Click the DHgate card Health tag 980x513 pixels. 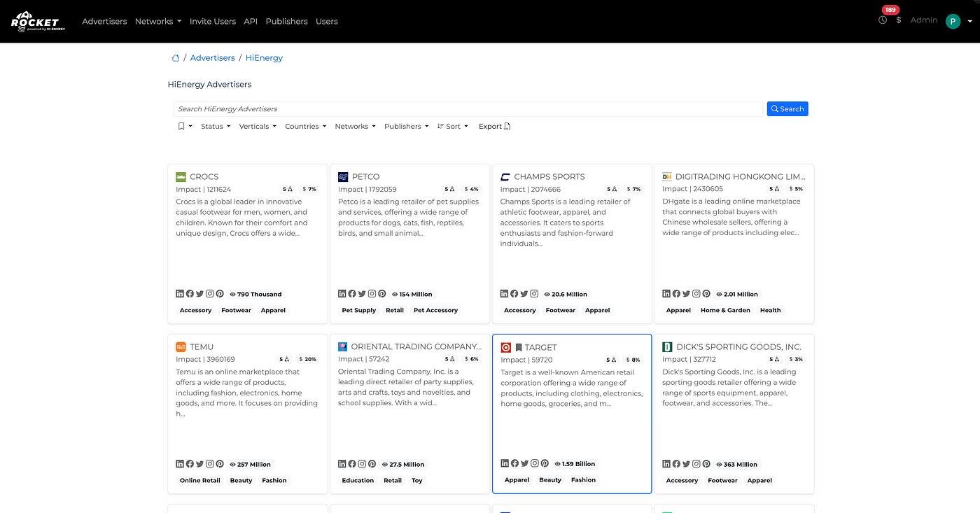pos(771,310)
